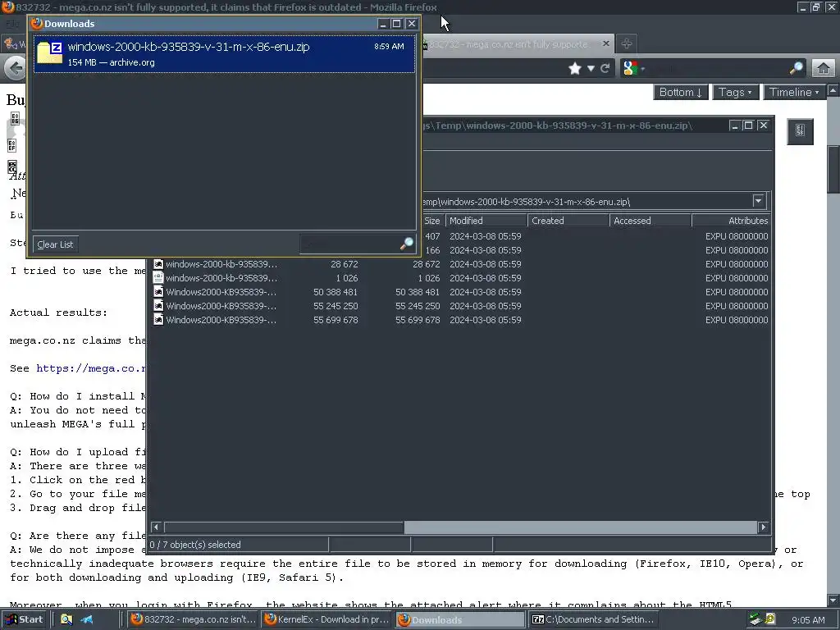Select the 50 388 481 byte Windows2000-KB935839 file
840x630 pixels.
coord(461,292)
